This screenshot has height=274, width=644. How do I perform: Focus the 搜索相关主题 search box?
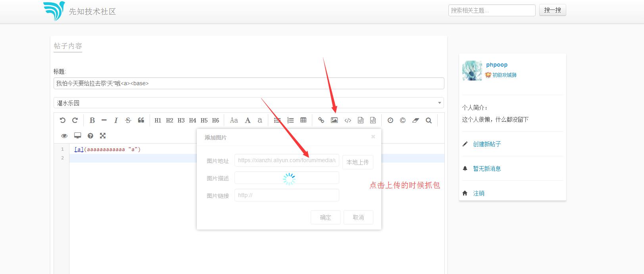[x=492, y=10]
